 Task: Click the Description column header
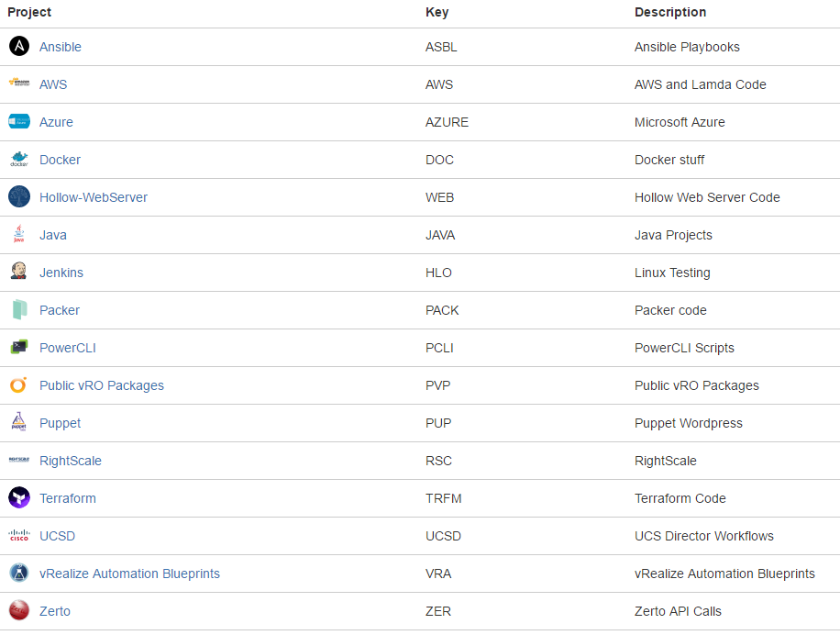coord(669,12)
